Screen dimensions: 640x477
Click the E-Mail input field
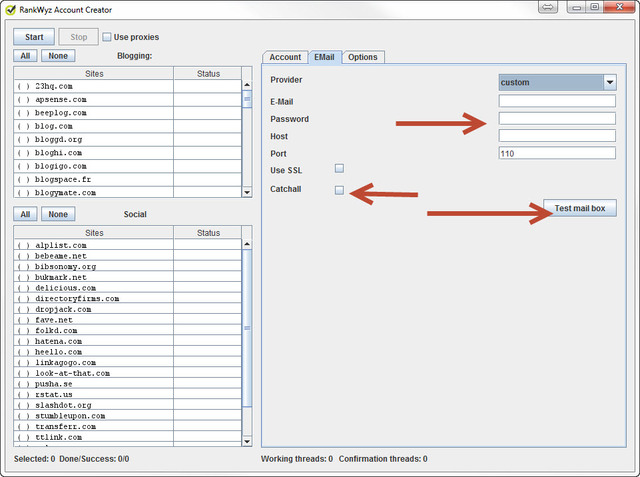tap(557, 101)
